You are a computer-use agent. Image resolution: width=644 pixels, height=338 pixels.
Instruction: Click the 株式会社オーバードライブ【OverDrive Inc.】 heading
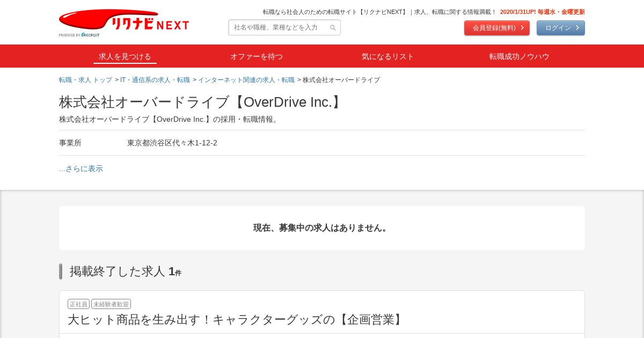(202, 102)
